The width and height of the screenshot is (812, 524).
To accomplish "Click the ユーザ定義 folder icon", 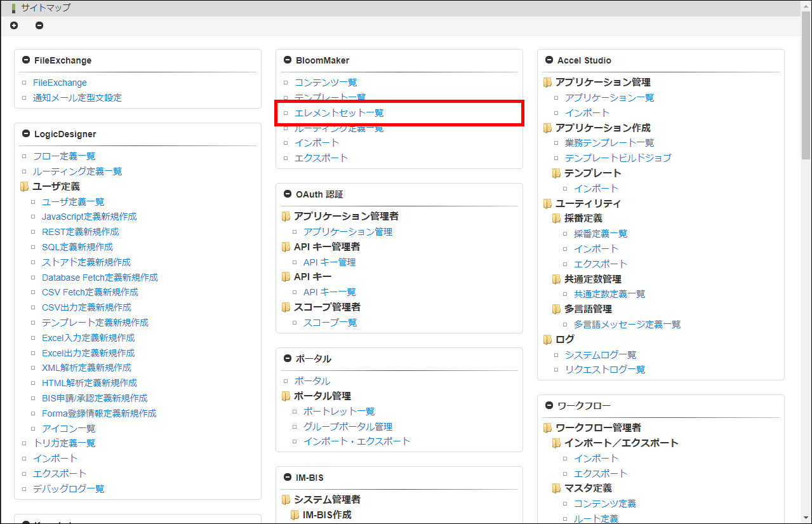I will click(x=25, y=187).
